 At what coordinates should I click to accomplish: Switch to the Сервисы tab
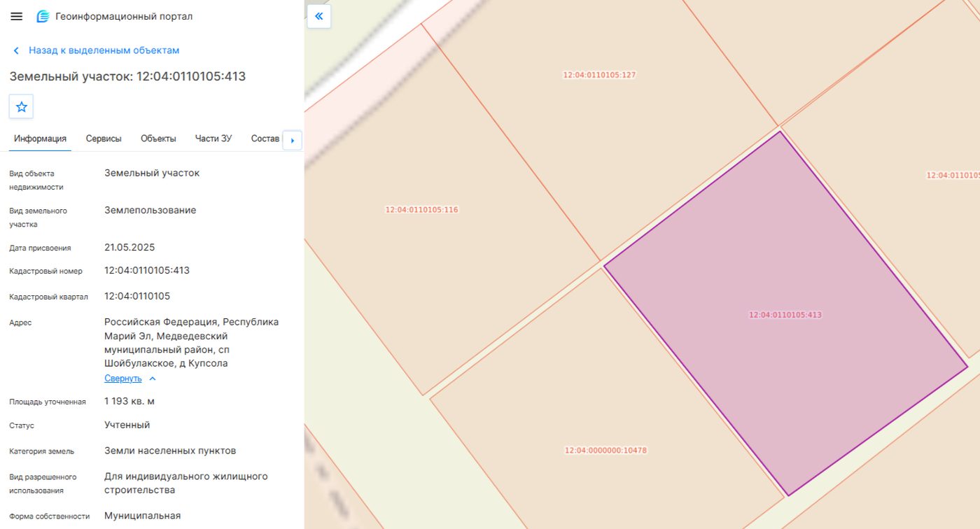click(104, 139)
